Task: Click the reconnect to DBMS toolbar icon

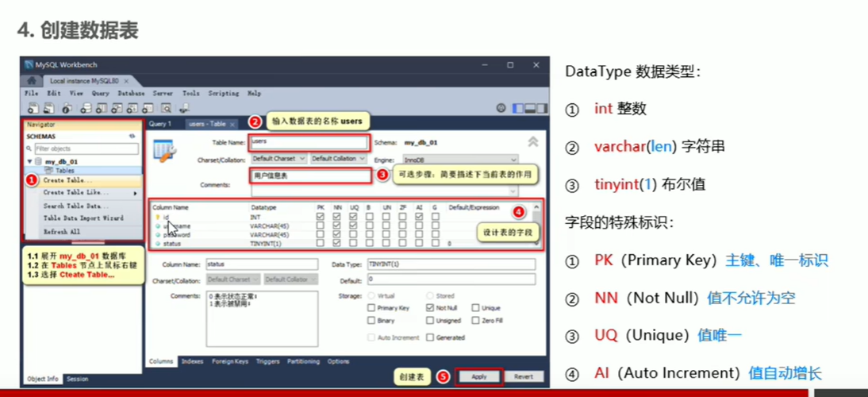Action: [184, 109]
